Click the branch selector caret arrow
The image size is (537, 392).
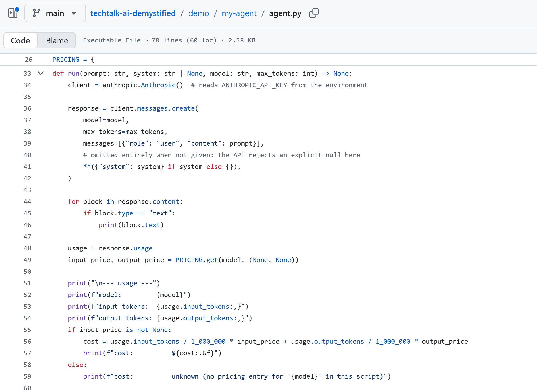(x=74, y=13)
